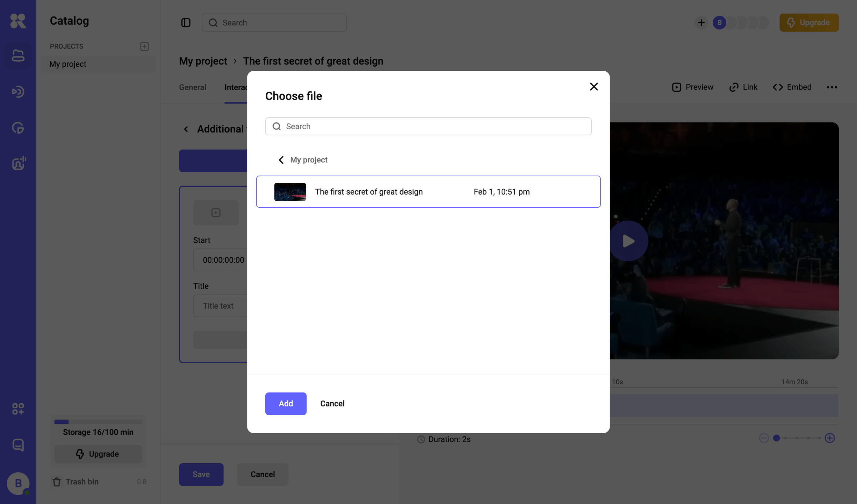This screenshot has width=857, height=504.
Task: Click the search field in the Choose file dialog
Action: tap(428, 126)
